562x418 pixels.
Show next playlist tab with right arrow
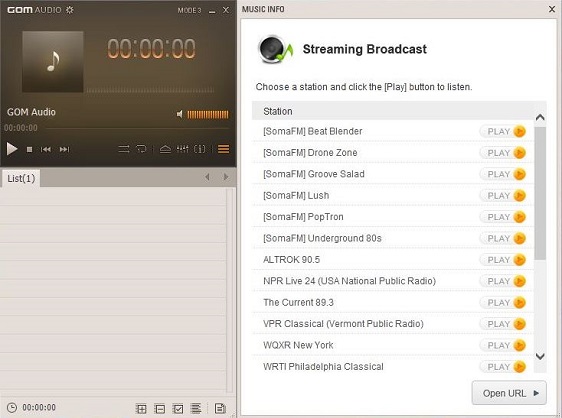click(x=226, y=177)
